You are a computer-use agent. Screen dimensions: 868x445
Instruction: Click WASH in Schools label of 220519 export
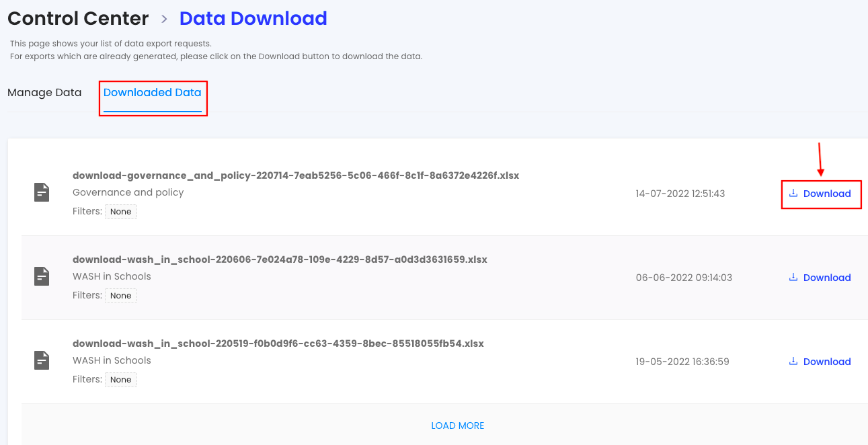112,360
